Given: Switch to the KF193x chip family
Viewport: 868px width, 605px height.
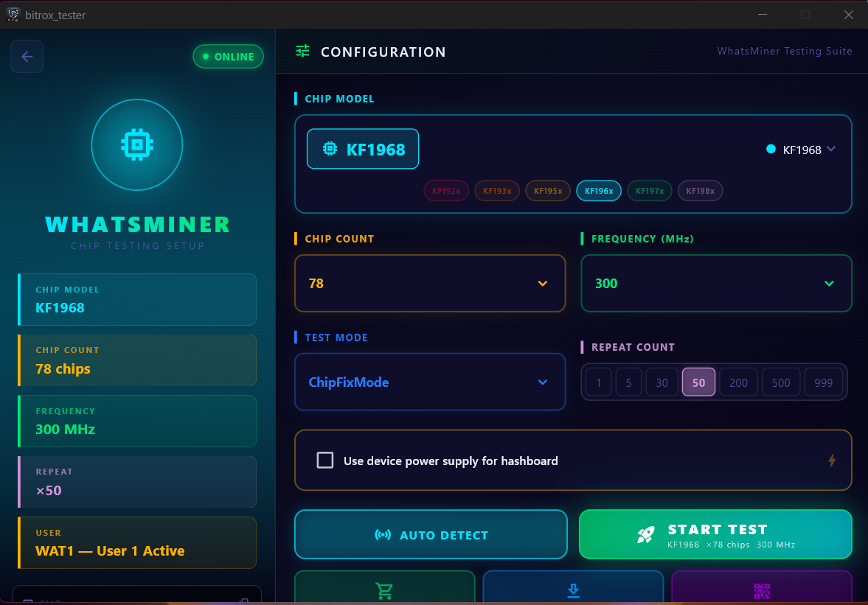Looking at the screenshot, I should tap(497, 191).
